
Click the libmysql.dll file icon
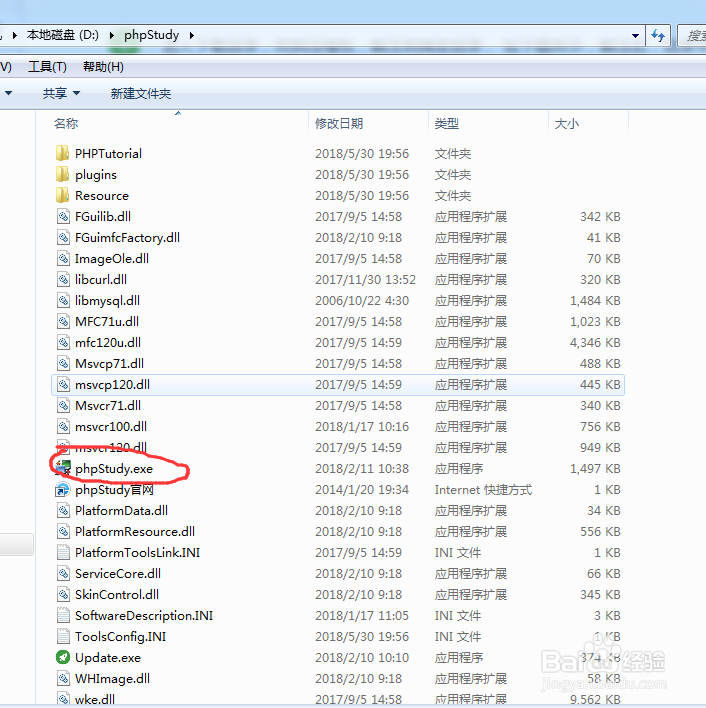coord(63,300)
